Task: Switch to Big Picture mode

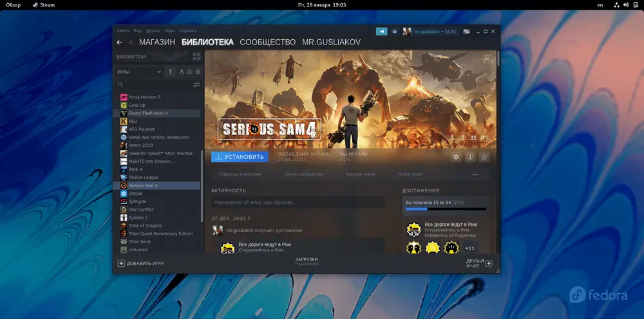Action: pyautogui.click(x=466, y=31)
